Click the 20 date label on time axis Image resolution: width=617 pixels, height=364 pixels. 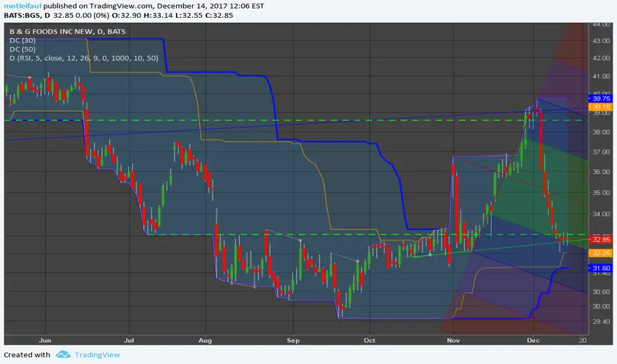coord(583,340)
